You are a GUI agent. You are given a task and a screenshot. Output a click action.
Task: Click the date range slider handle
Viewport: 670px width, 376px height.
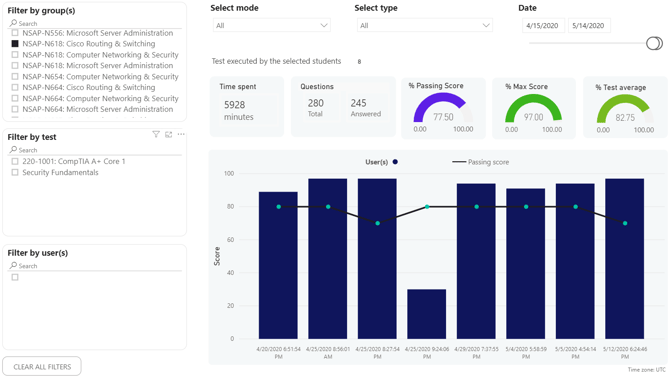pos(654,43)
